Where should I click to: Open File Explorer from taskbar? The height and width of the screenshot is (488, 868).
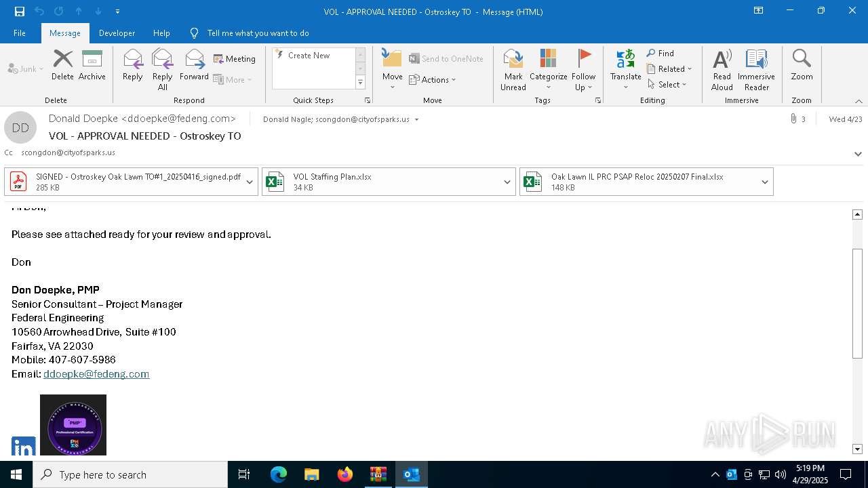click(x=312, y=474)
